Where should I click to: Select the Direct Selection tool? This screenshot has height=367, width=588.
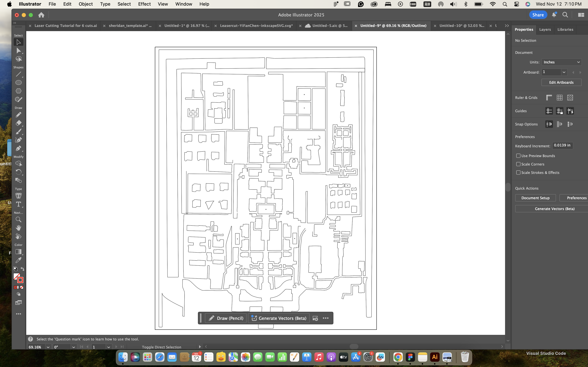pyautogui.click(x=19, y=51)
